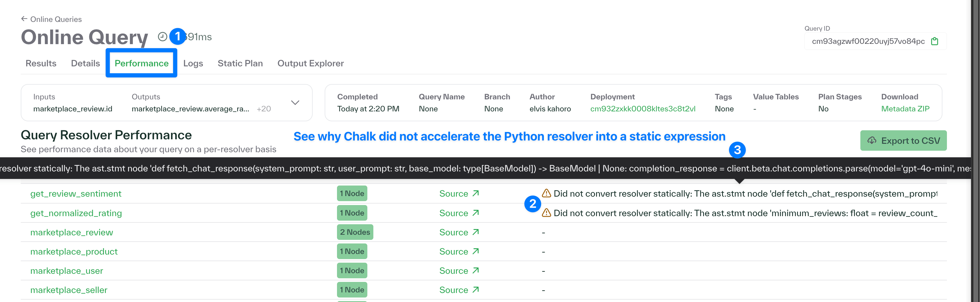This screenshot has height=302, width=980.
Task: Click the Export to CSV button
Action: [904, 140]
